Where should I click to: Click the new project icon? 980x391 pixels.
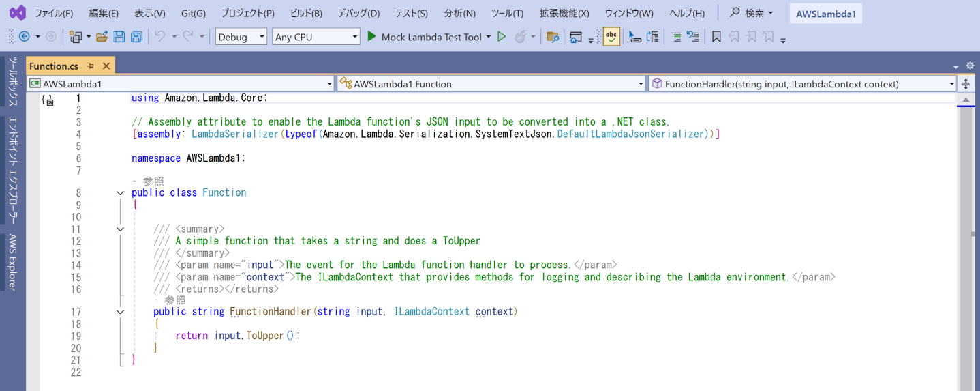click(x=76, y=37)
